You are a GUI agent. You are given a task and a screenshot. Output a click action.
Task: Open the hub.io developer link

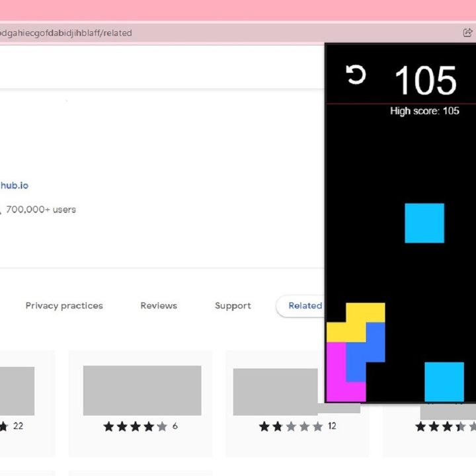tap(15, 186)
